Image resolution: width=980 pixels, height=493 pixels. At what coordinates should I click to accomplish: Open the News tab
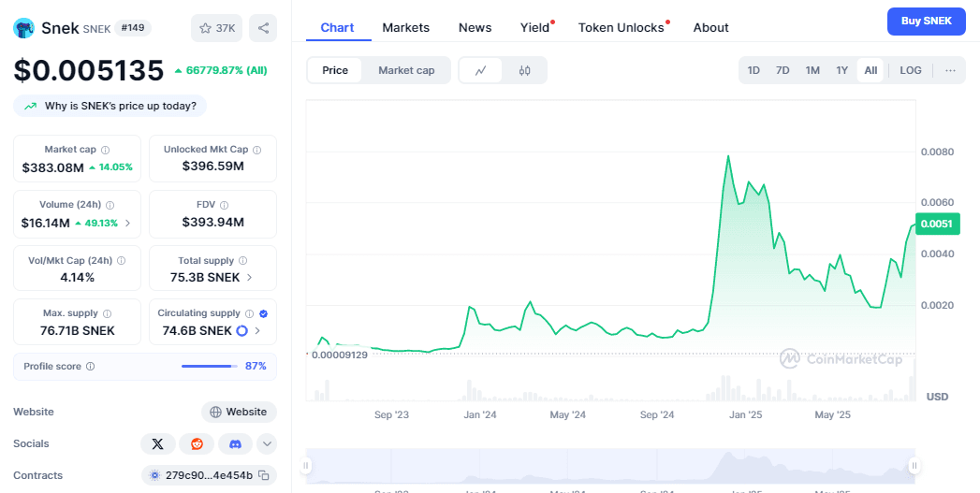pos(475,27)
